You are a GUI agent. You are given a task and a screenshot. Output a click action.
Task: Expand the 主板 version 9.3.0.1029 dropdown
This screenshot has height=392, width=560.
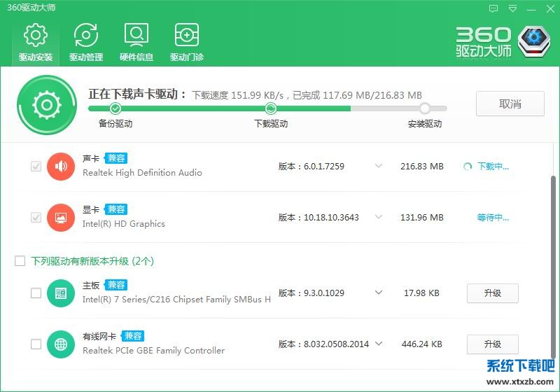(x=379, y=293)
